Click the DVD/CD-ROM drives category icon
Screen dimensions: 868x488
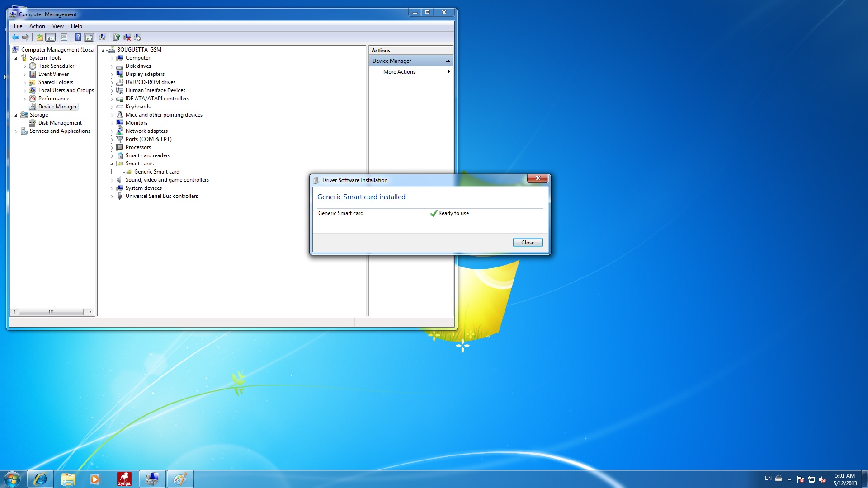(x=120, y=82)
